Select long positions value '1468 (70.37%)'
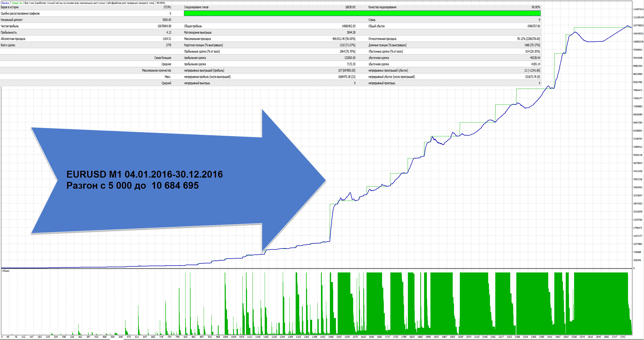Screen dimensions: 644x340 (x=532, y=45)
